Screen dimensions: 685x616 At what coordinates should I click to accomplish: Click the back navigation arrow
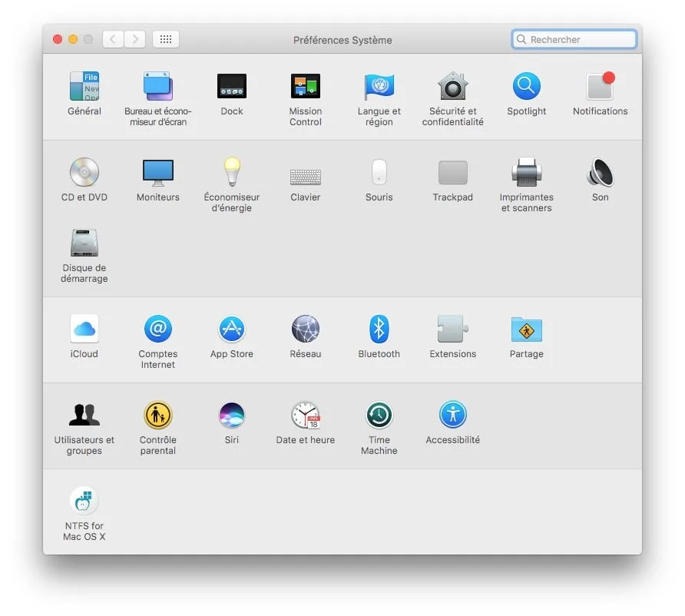[x=114, y=39]
